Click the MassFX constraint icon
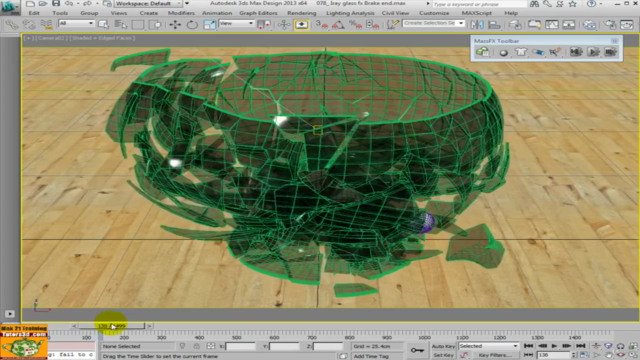 pyautogui.click(x=538, y=52)
